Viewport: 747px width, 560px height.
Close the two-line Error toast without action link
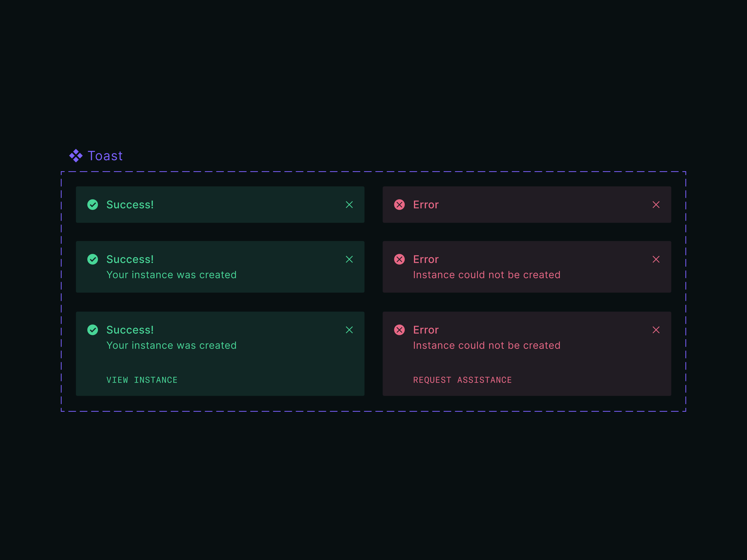[656, 259]
